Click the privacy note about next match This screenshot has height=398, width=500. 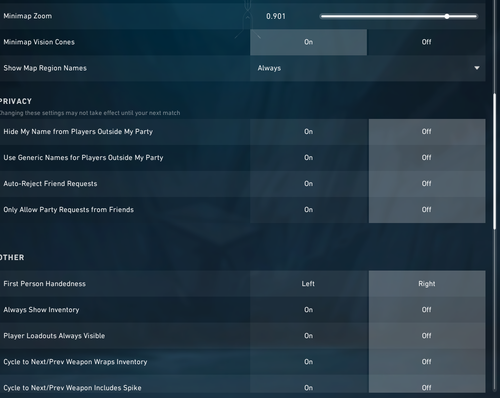[x=90, y=113]
